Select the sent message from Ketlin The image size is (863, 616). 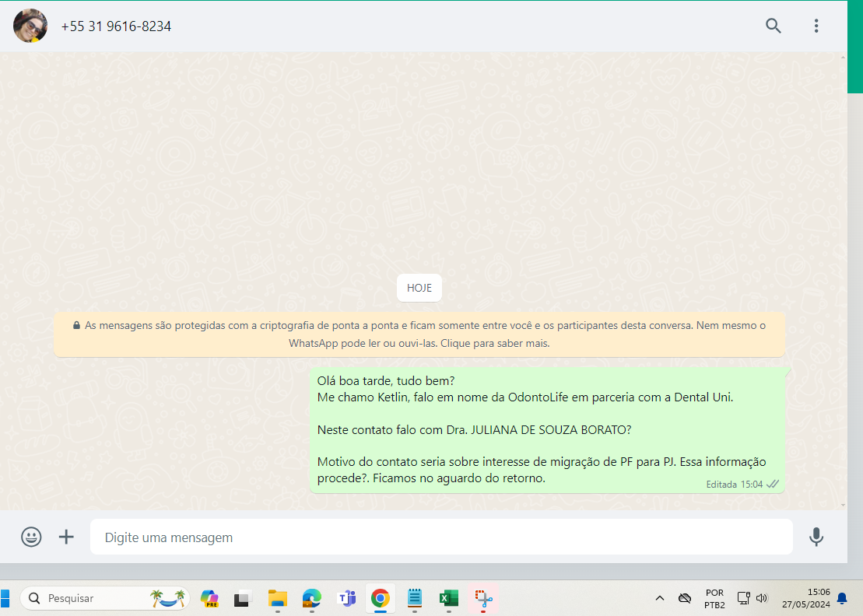point(547,430)
